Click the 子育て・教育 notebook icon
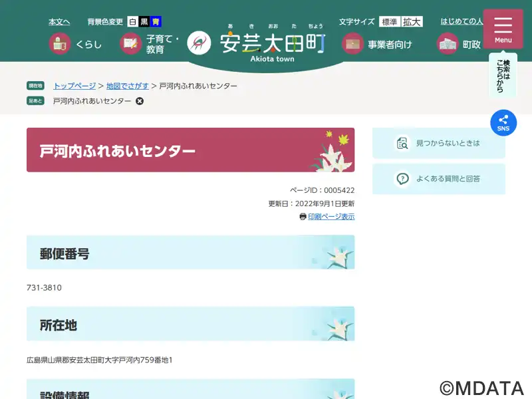 pyautogui.click(x=130, y=44)
